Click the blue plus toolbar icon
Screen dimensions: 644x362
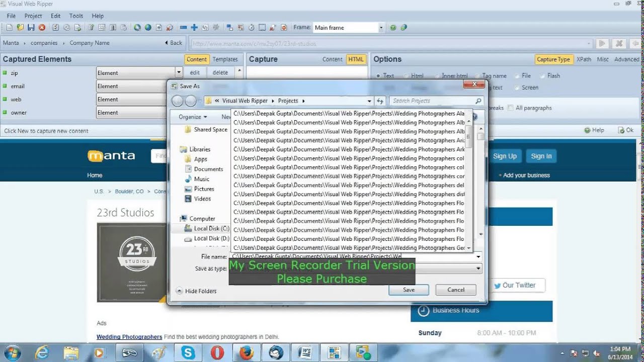(x=194, y=28)
